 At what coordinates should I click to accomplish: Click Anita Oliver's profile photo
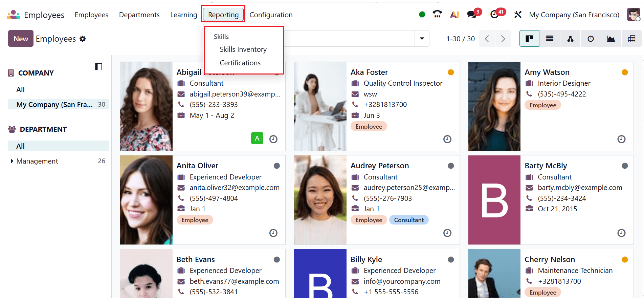pos(146,200)
